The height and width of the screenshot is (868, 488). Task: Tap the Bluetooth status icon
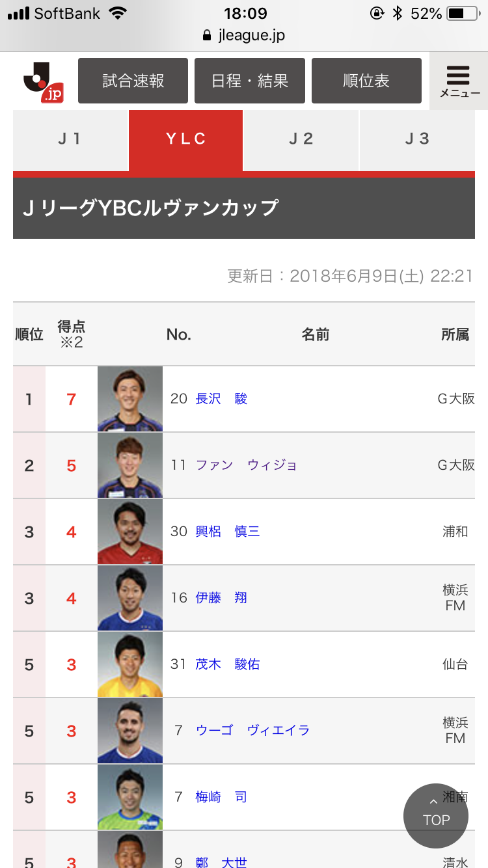(x=398, y=14)
